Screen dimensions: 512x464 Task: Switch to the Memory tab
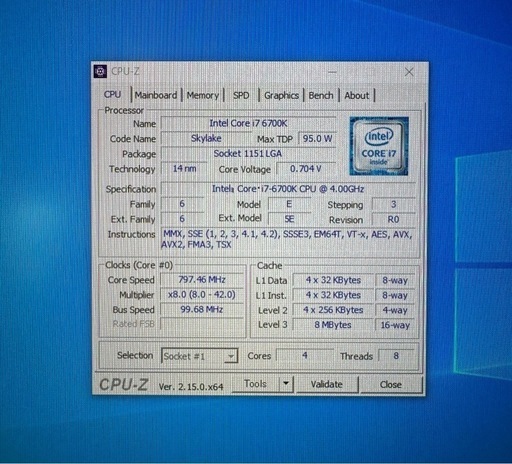coord(202,95)
